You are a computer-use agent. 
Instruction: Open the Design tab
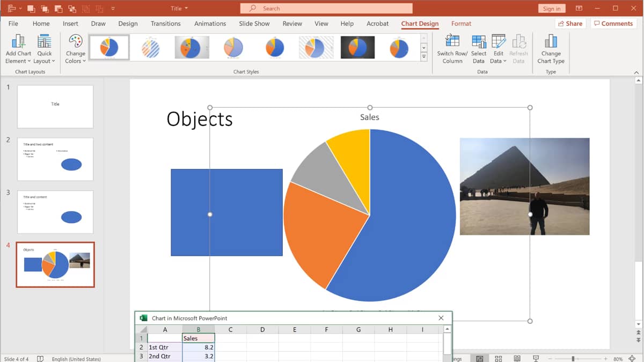pos(128,24)
